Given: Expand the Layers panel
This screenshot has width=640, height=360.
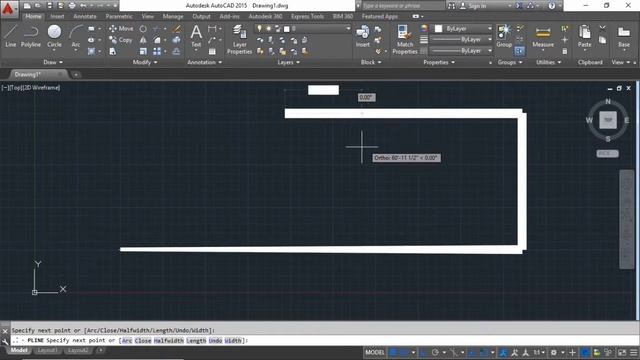Looking at the screenshot, I should click(289, 62).
